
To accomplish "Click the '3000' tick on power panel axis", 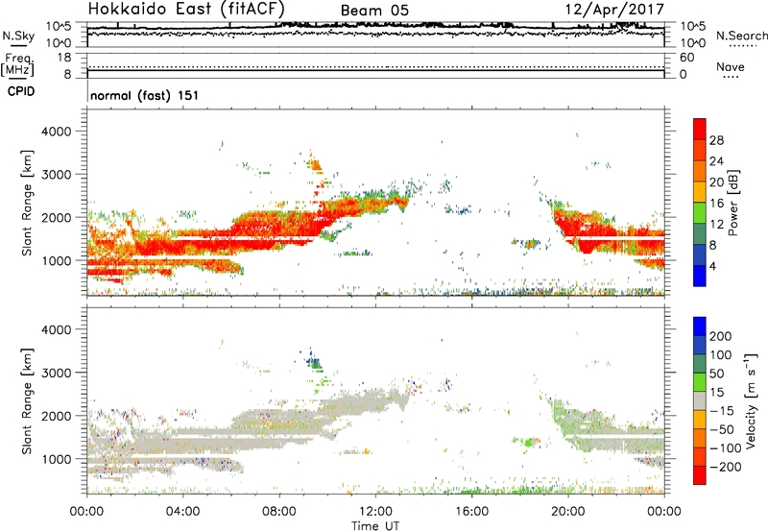I will 56,175.
